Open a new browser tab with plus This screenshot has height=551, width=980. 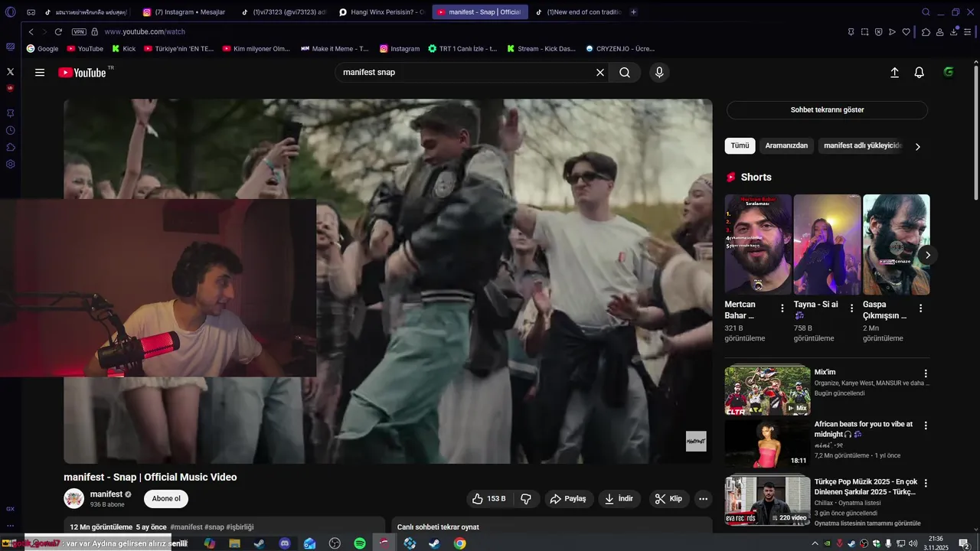[633, 12]
